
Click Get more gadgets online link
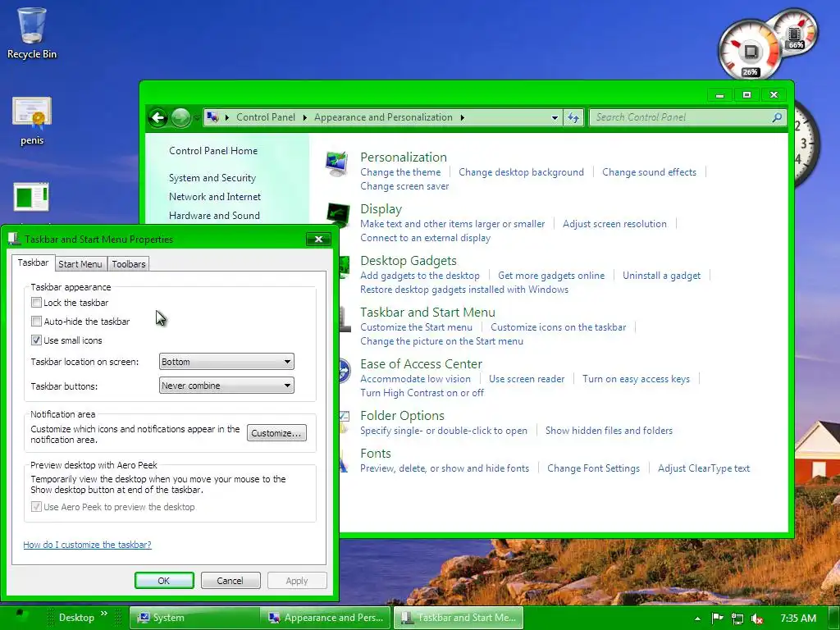click(x=551, y=276)
